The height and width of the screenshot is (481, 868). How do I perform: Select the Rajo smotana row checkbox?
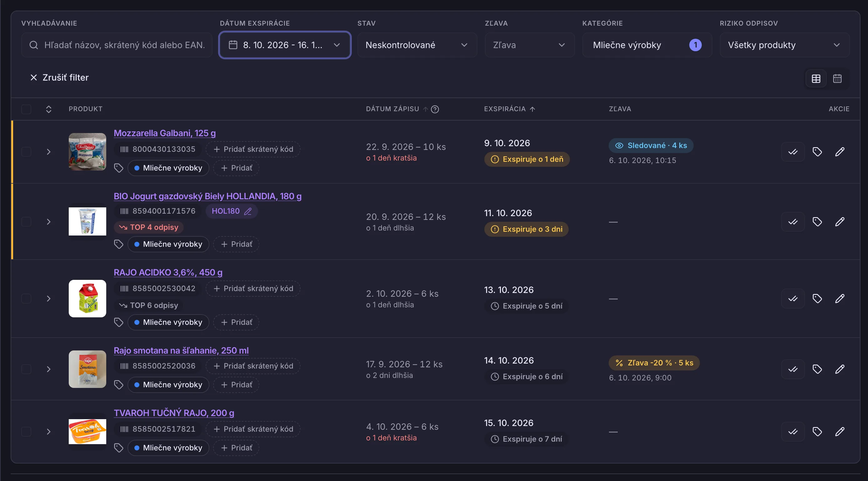pyautogui.click(x=26, y=369)
